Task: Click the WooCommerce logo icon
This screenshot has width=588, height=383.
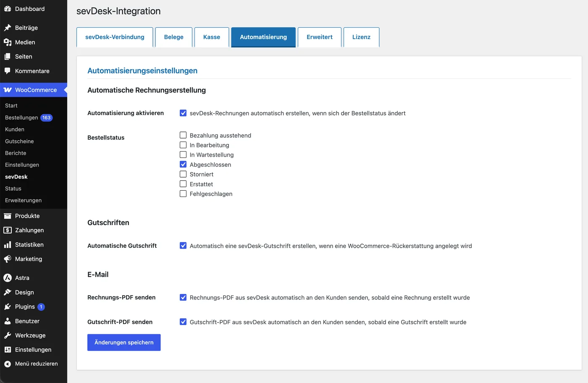Action: [x=8, y=90]
